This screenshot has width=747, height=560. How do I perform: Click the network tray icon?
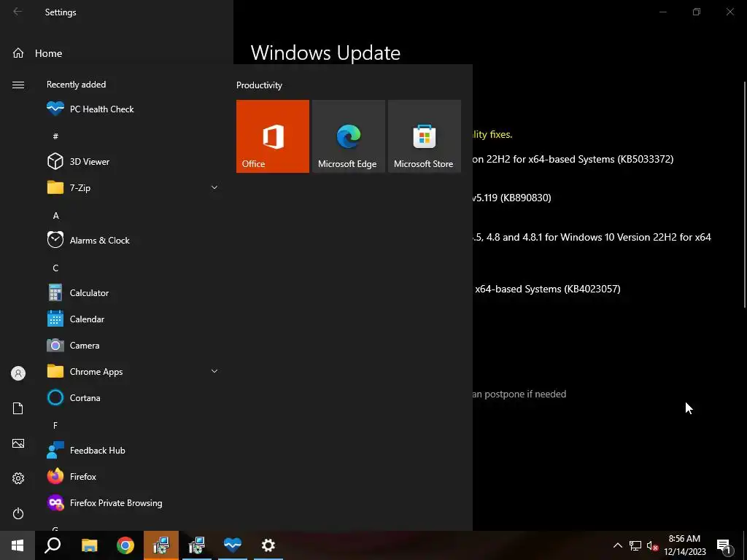coord(635,545)
